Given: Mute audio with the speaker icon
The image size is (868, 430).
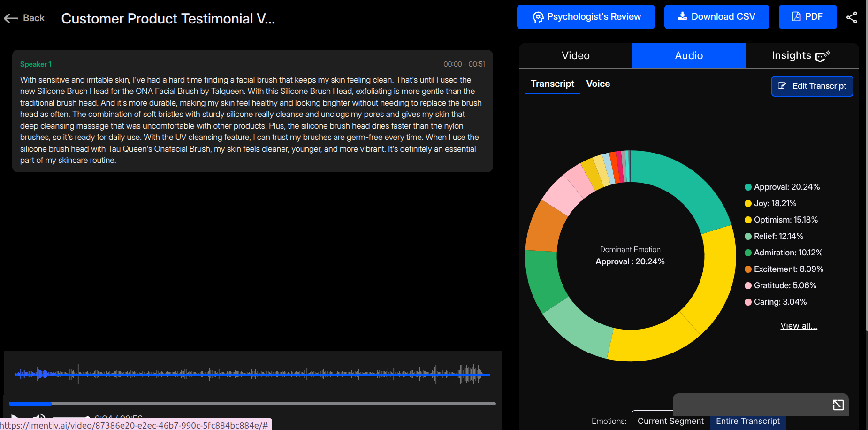Looking at the screenshot, I should [39, 418].
